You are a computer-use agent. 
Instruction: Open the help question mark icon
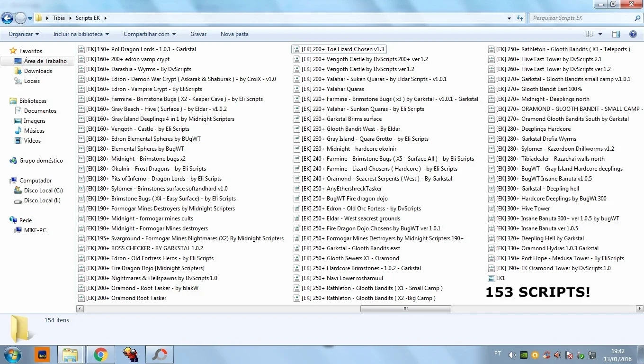coord(633,34)
